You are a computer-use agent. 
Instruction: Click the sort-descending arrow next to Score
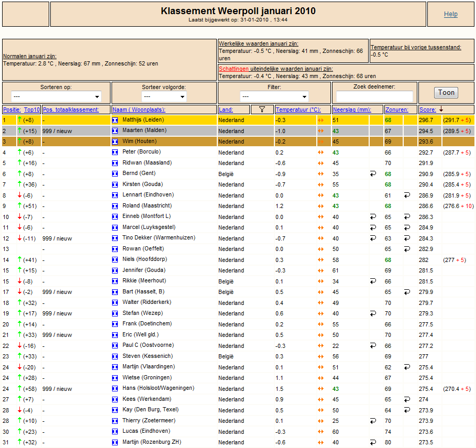pos(441,109)
